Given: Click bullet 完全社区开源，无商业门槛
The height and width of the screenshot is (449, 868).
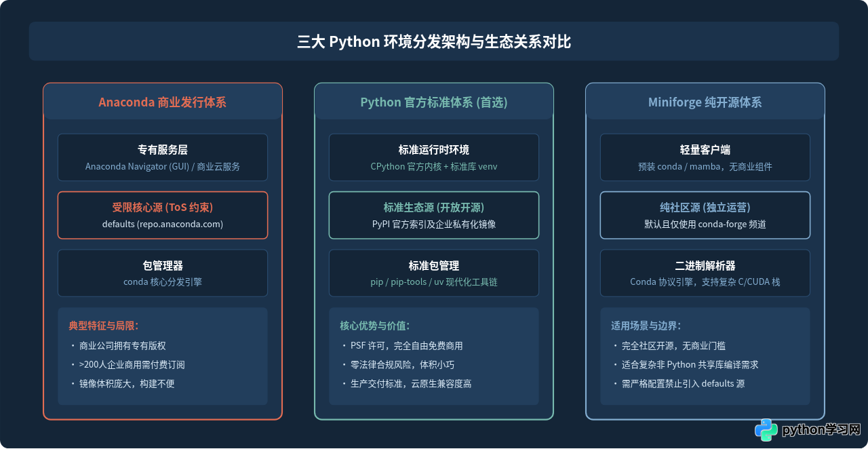Looking at the screenshot, I should tap(674, 346).
